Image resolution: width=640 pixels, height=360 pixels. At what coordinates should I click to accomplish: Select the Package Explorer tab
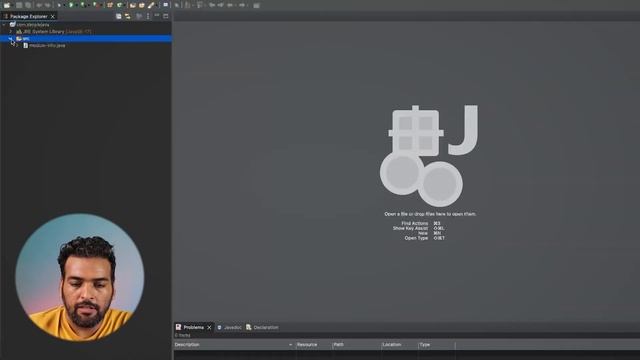[28, 17]
